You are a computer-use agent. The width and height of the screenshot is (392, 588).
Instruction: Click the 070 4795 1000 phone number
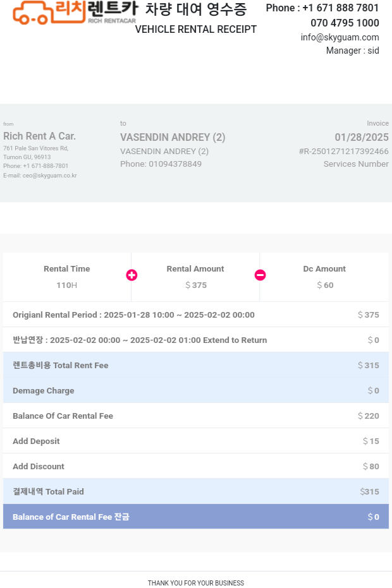tap(345, 23)
